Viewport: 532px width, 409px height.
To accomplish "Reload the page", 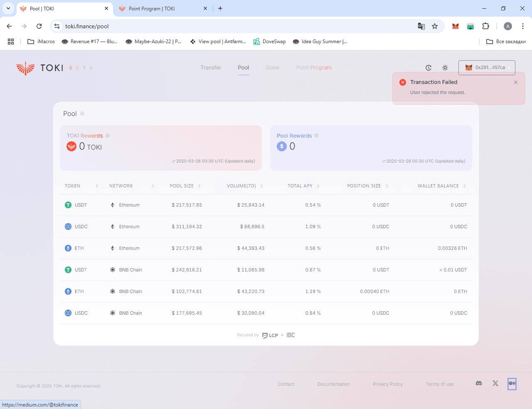I will coord(39,26).
